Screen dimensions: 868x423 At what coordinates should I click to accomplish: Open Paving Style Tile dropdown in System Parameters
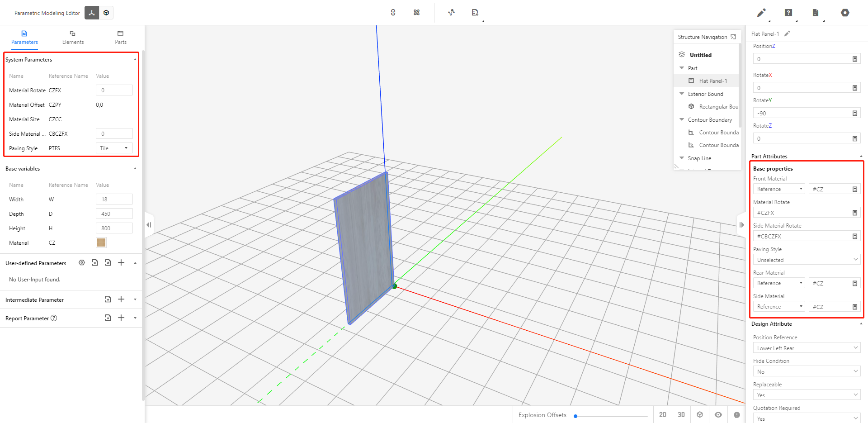pos(114,148)
